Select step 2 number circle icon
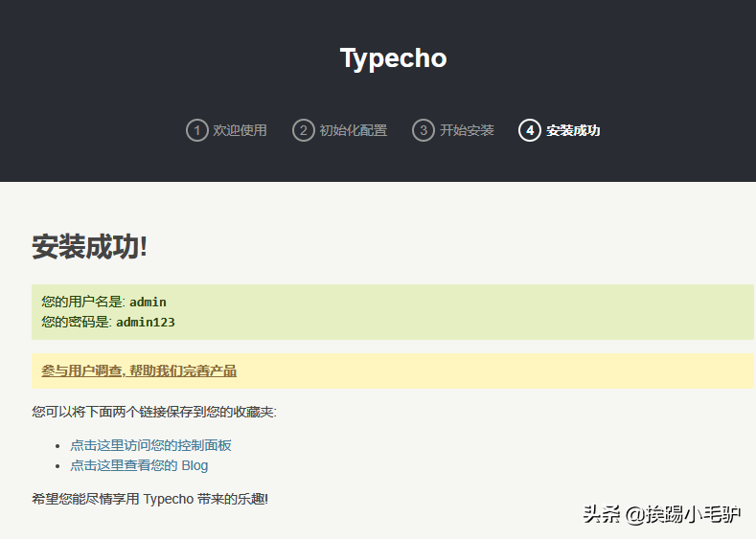Viewport: 756px width, 539px height. click(304, 130)
